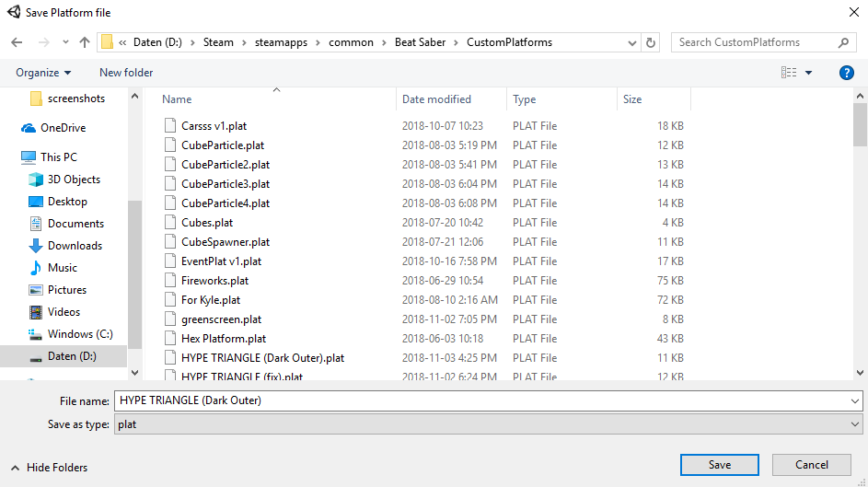Open the Downloads folder in sidebar
Screen dimensions: 868x487
[x=74, y=246]
